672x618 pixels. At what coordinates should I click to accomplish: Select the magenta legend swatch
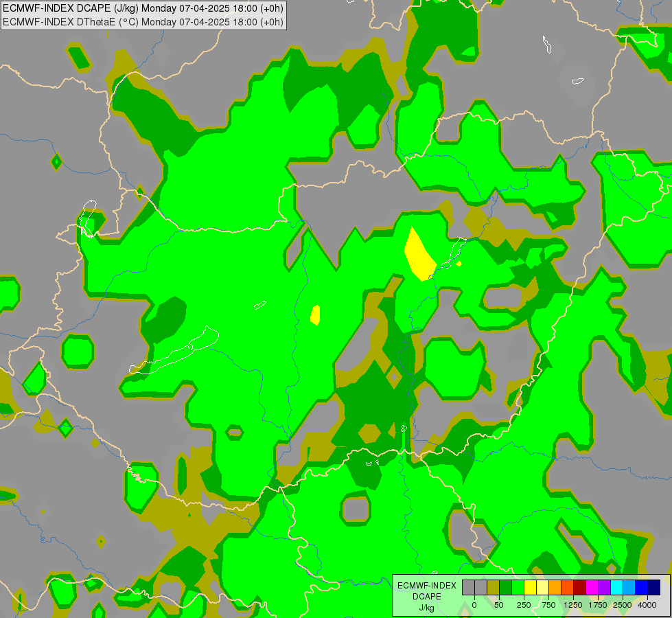(x=592, y=587)
